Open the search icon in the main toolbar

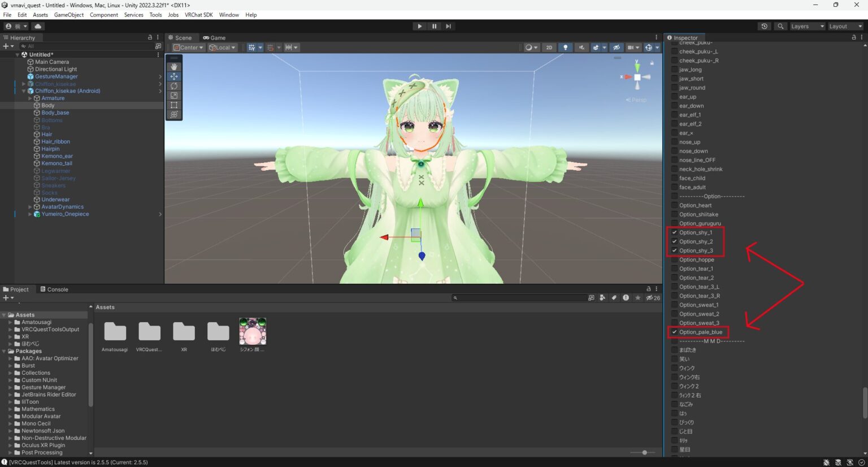tap(780, 26)
